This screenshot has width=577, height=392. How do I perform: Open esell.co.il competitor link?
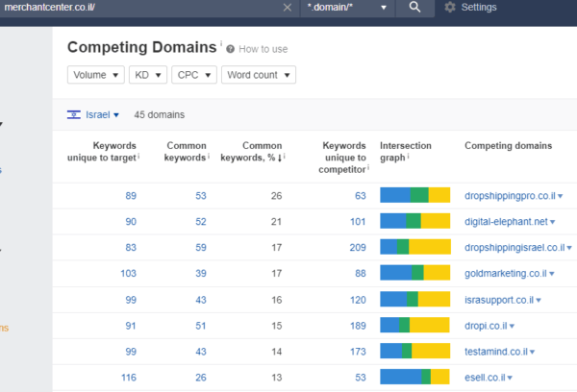click(485, 378)
